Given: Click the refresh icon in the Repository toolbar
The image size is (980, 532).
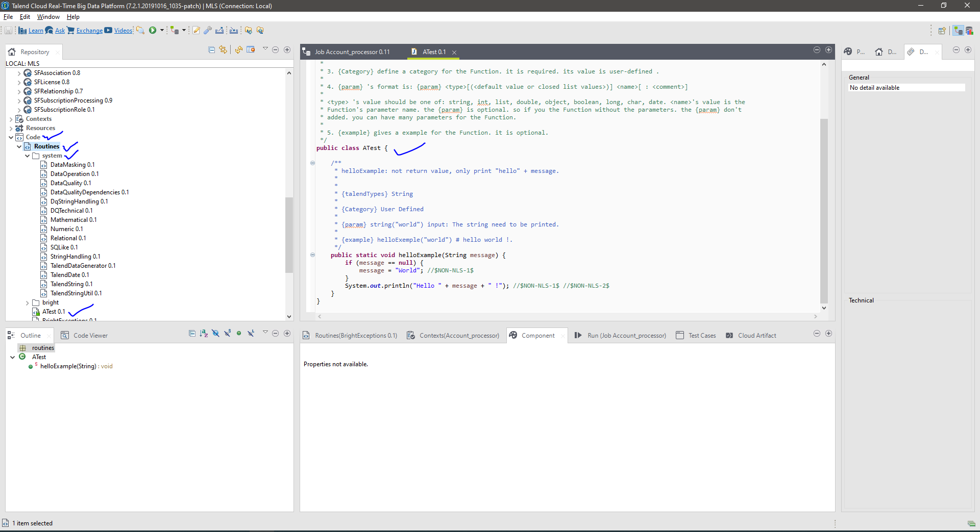Looking at the screenshot, I should tap(238, 49).
